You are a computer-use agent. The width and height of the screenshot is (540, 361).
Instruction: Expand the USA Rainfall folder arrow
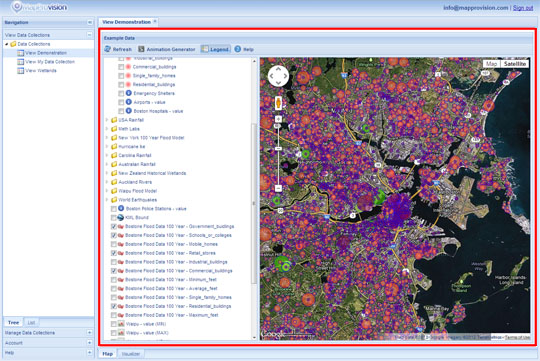coord(107,120)
